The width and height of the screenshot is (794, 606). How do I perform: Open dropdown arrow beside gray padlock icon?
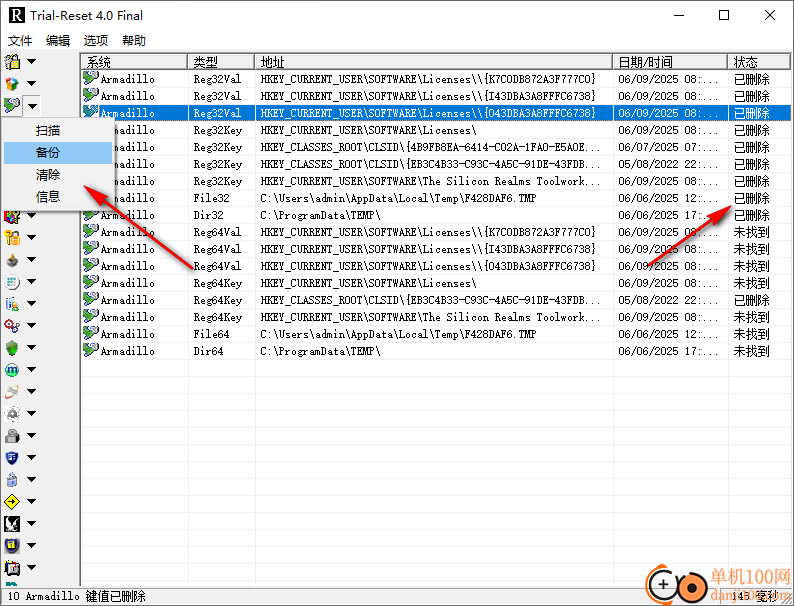[31, 435]
